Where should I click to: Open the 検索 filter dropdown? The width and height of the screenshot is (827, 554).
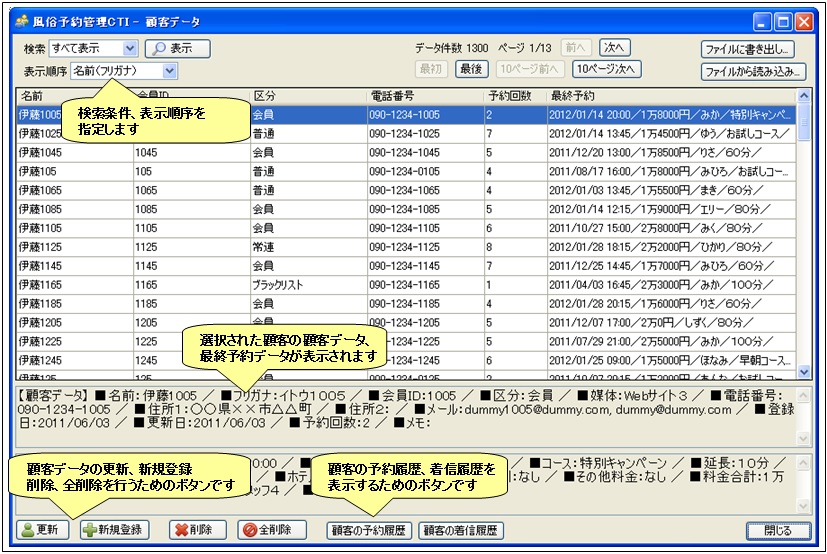point(130,48)
